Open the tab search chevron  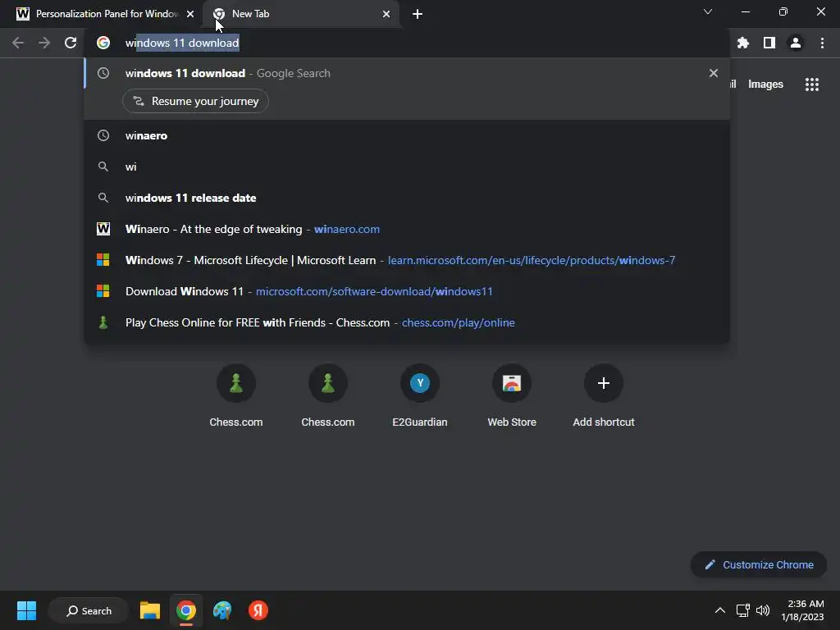(x=708, y=11)
